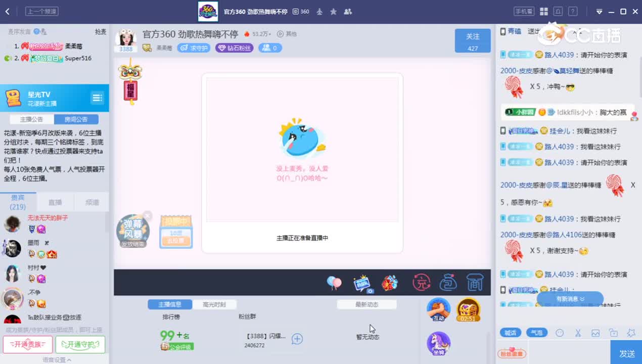Click the 关注 follow button
The width and height of the screenshot is (642, 364).
pyautogui.click(x=473, y=40)
